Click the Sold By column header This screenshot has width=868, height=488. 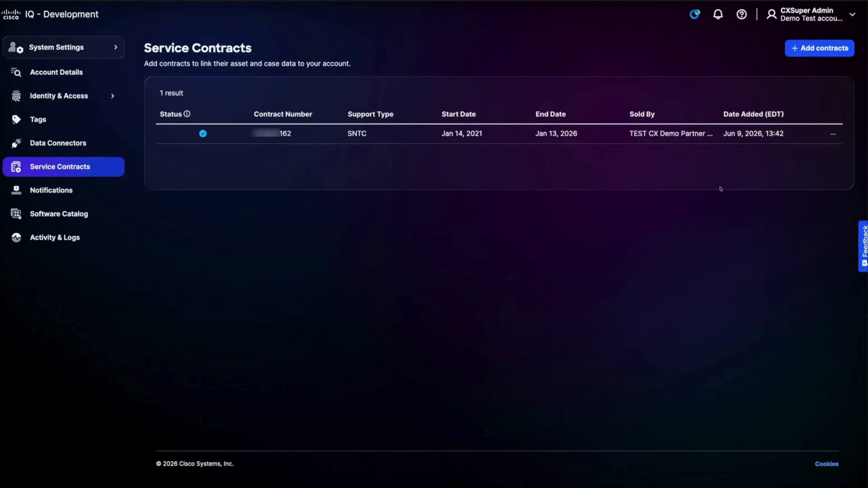pos(642,114)
